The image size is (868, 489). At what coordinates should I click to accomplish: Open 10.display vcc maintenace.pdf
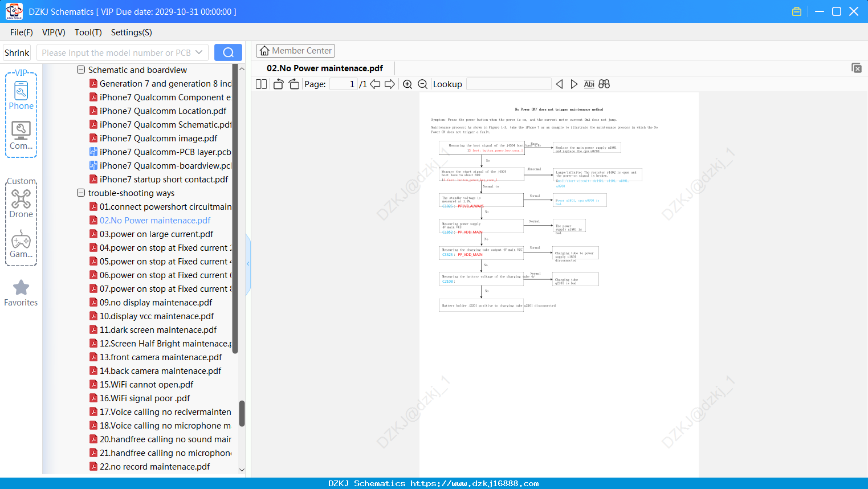pyautogui.click(x=157, y=316)
